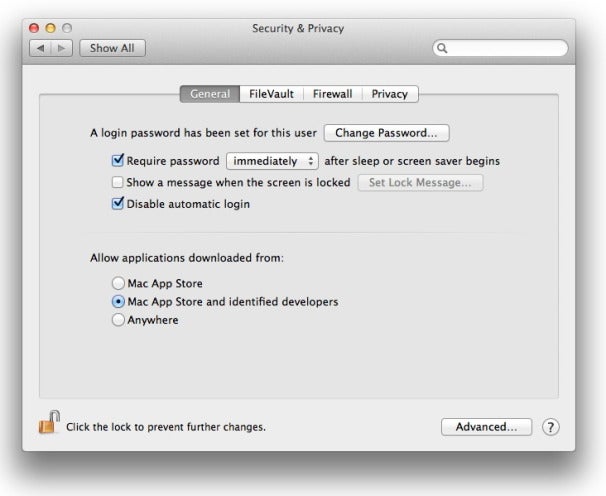Screen dimensions: 606x496
Task: Click the lock icon to prevent changes
Action: tap(49, 422)
